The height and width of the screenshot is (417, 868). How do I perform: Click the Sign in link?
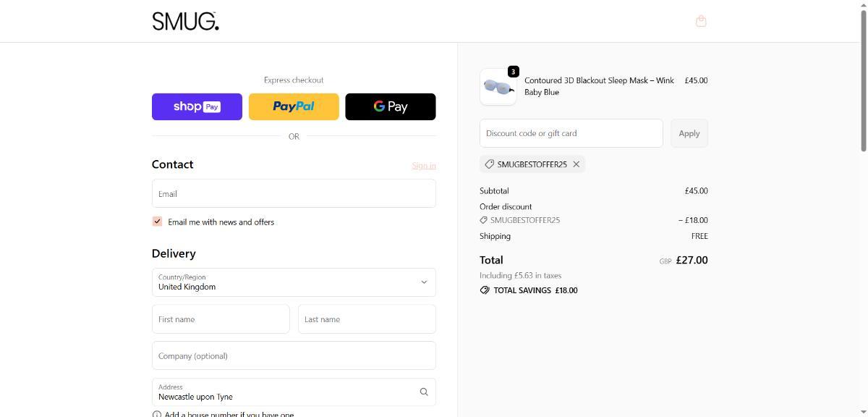(x=423, y=166)
